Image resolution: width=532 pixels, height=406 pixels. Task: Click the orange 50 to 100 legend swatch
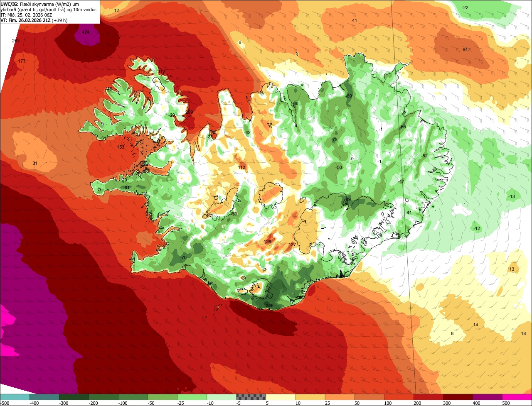point(369,397)
